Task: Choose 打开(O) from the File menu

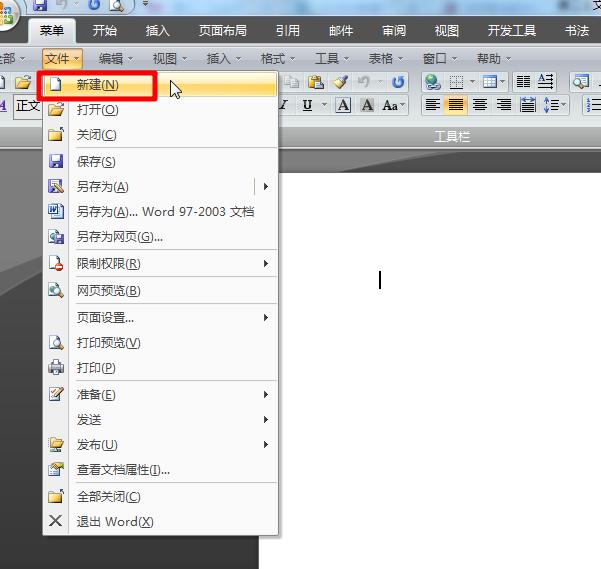Action: point(160,110)
